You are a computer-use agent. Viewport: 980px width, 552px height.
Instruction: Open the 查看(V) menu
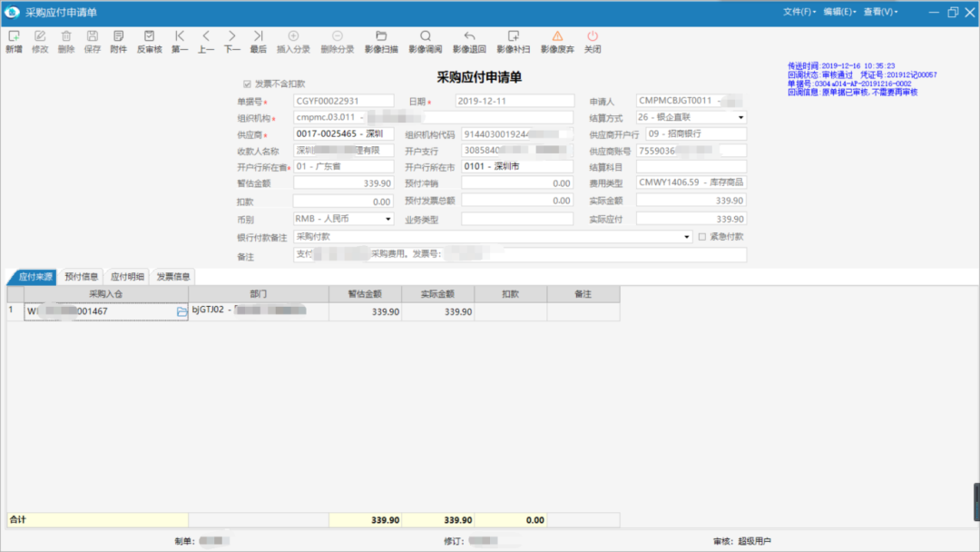(880, 12)
